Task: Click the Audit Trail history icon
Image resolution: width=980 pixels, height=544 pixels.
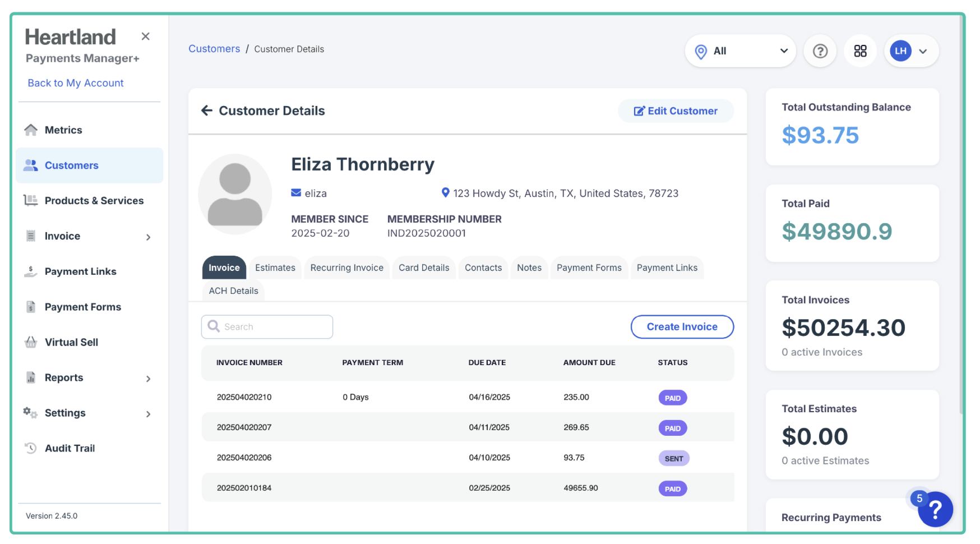Action: click(31, 448)
